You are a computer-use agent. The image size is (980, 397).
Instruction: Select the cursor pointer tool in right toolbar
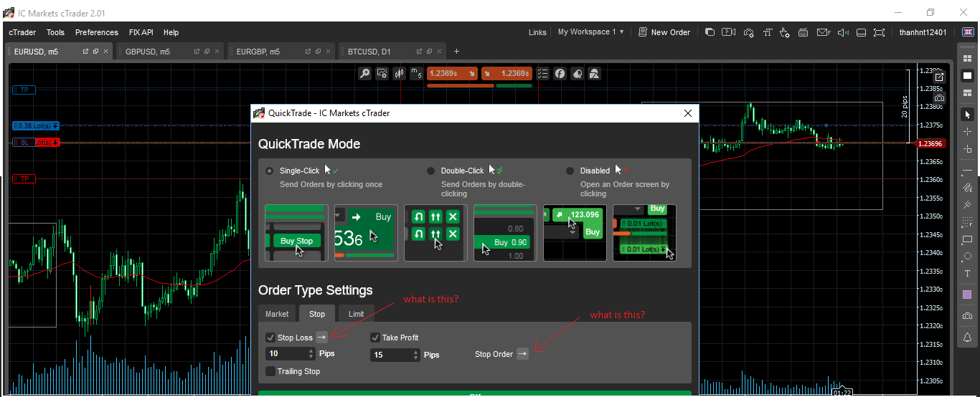968,115
